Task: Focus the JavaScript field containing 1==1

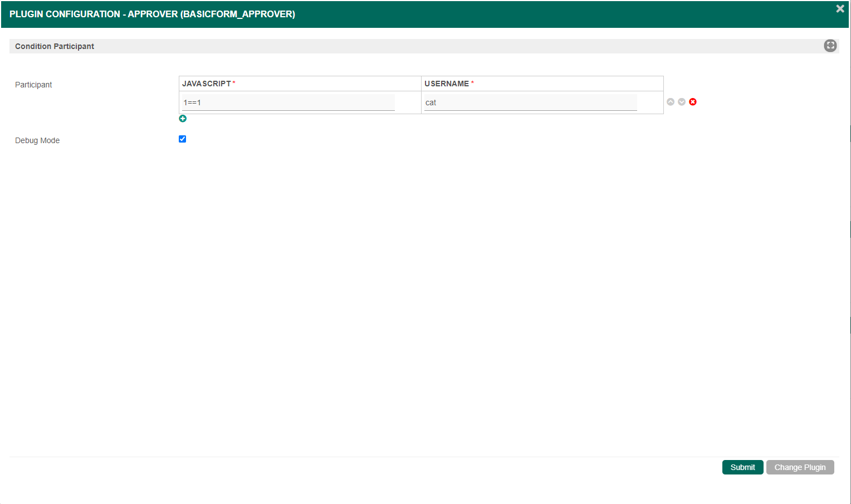Action: coord(288,102)
